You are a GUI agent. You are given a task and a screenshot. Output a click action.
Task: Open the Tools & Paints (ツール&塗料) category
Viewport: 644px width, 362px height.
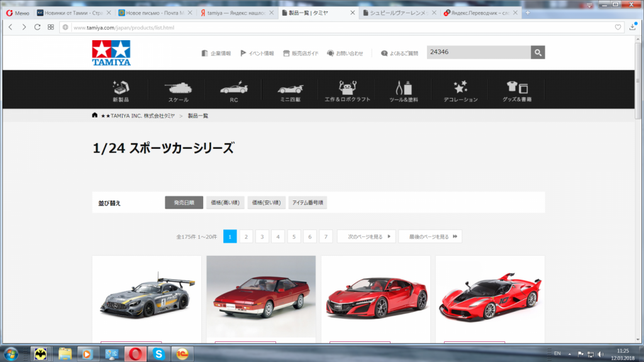pos(403,90)
